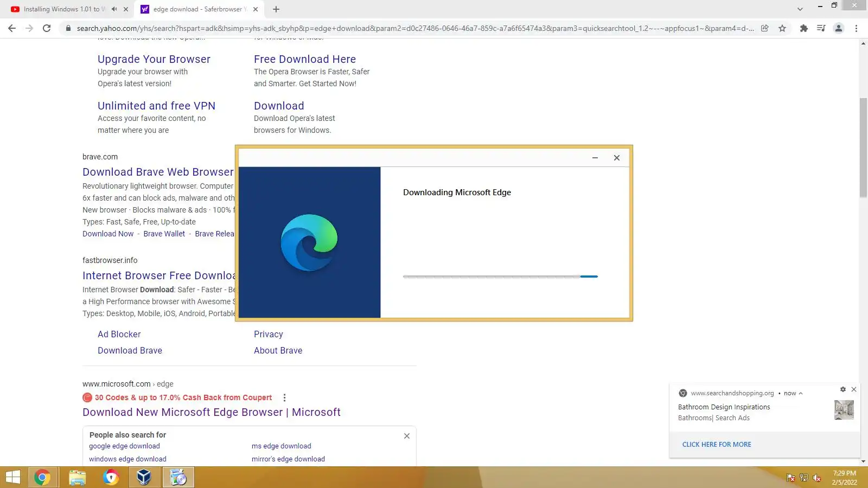Open three-dot options beside Coupert offer

pos(284,397)
